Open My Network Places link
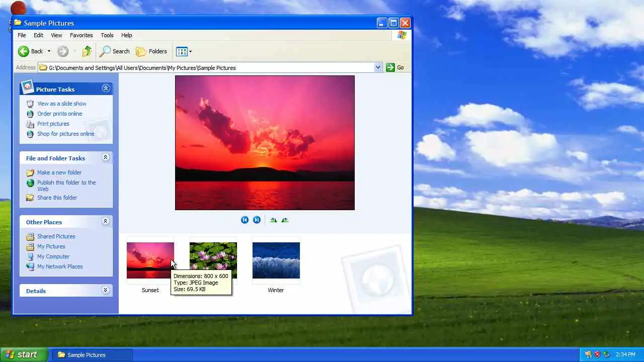The width and height of the screenshot is (644, 362). click(x=60, y=266)
